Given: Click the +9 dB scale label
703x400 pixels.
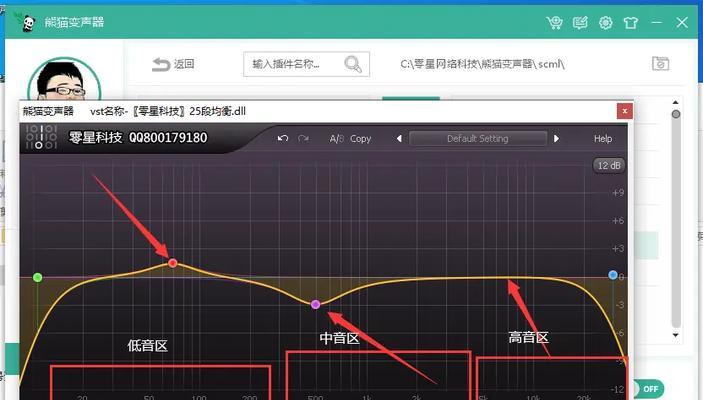Looking at the screenshot, I should click(618, 193).
